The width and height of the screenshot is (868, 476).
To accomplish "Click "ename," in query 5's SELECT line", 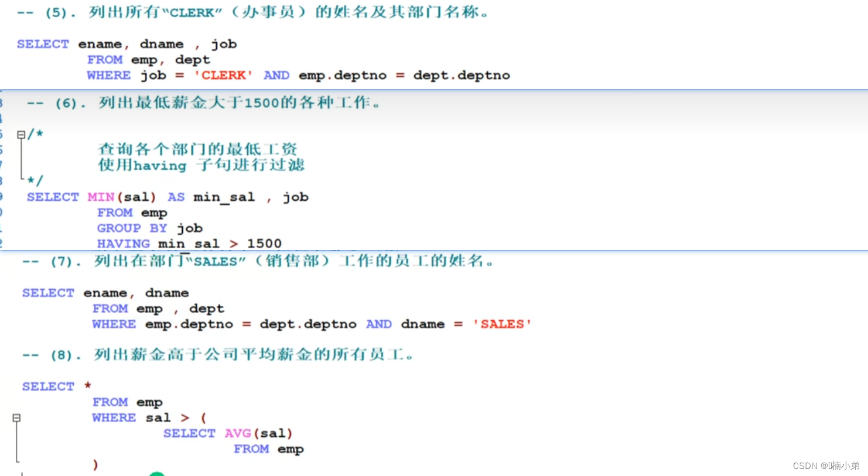I will click(104, 44).
